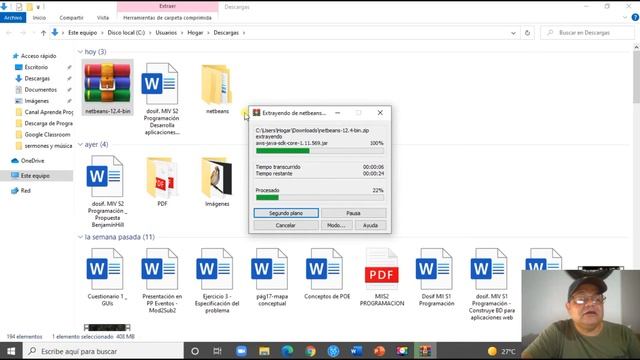Viewport: 640px width, 360px height.
Task: Open the Google Classroom sidebar folder
Action: click(47, 134)
